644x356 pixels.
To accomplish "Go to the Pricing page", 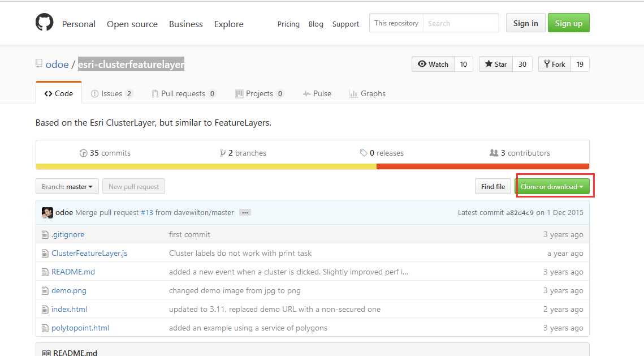I will click(x=288, y=24).
